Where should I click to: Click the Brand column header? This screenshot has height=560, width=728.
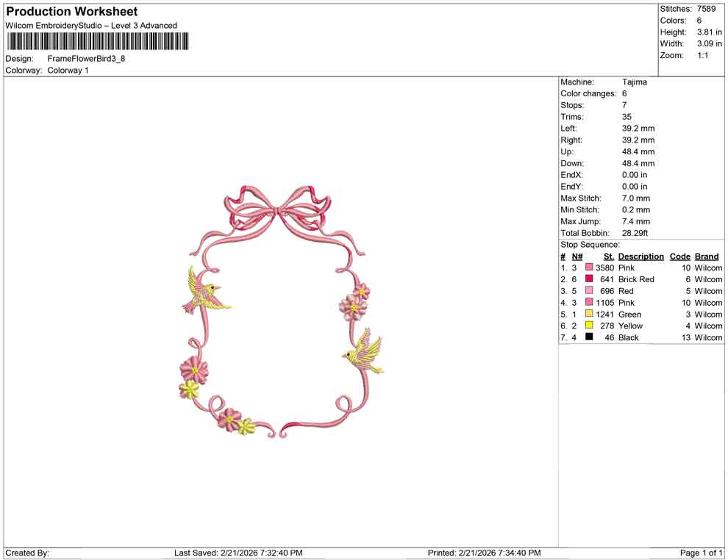[x=707, y=256]
